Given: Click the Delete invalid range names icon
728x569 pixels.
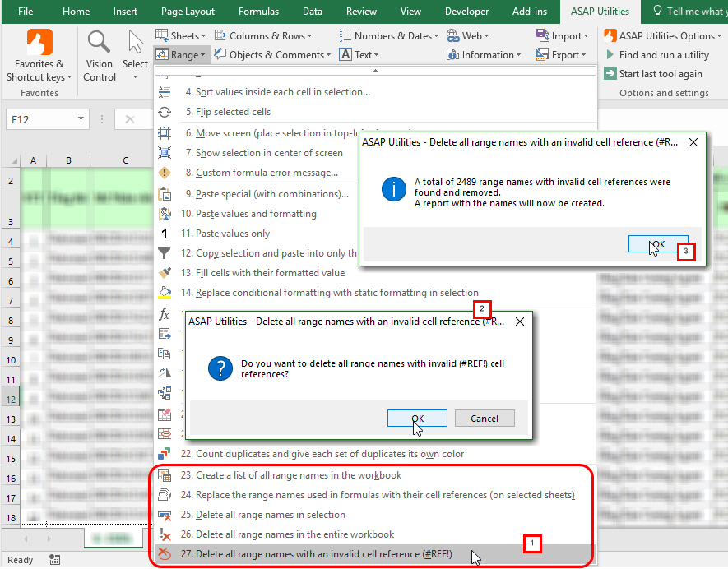Looking at the screenshot, I should 165,554.
